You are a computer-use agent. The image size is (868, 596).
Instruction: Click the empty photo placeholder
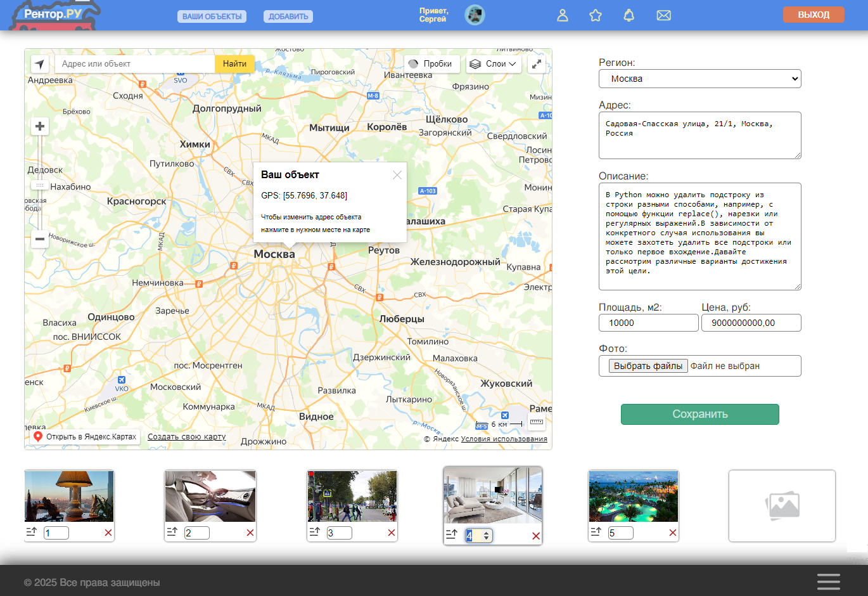coord(782,506)
